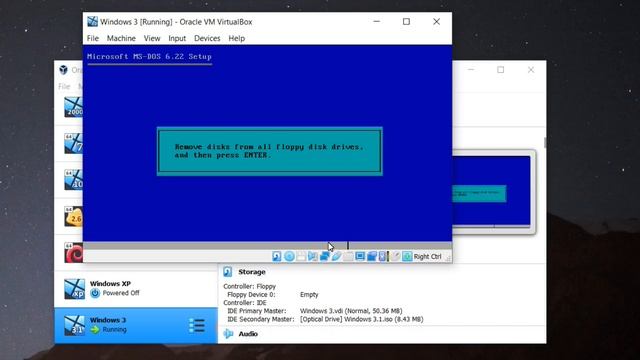Open the Input menu
This screenshot has height=360, width=640.
[x=177, y=38]
